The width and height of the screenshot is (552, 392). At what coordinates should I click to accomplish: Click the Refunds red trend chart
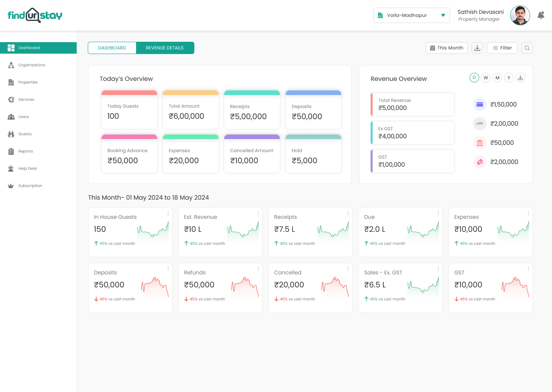[245, 287]
